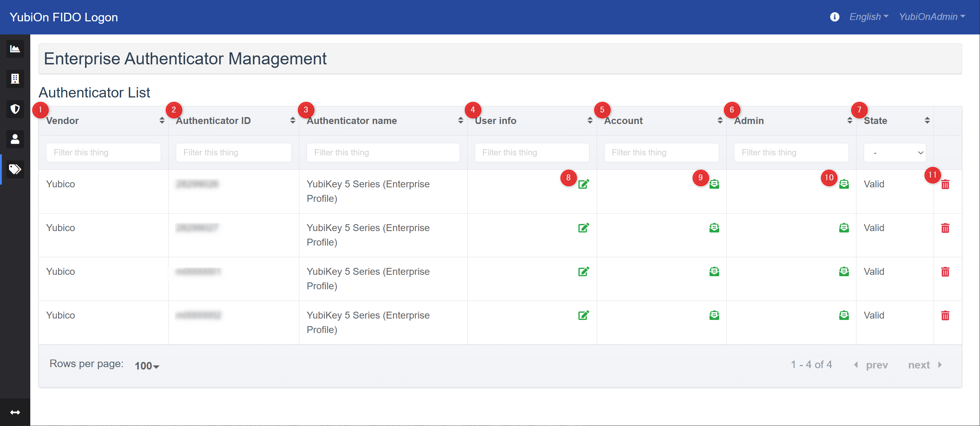Focus the Authenticator name filter field
Screen dimensions: 980x426
383,153
